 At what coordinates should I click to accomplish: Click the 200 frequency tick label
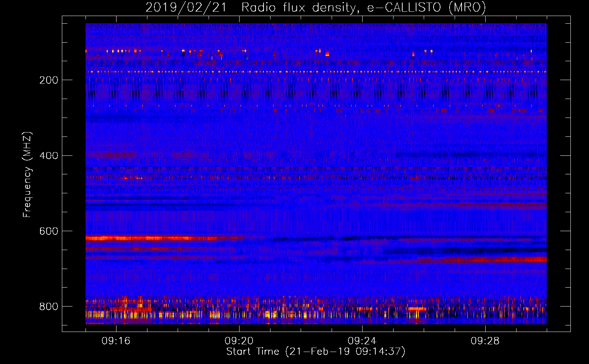49,80
